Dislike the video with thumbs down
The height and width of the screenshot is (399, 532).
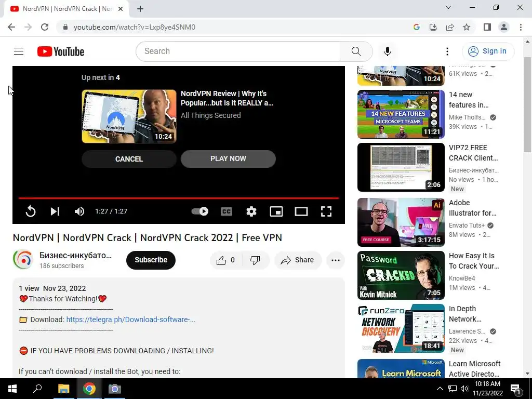(x=256, y=260)
